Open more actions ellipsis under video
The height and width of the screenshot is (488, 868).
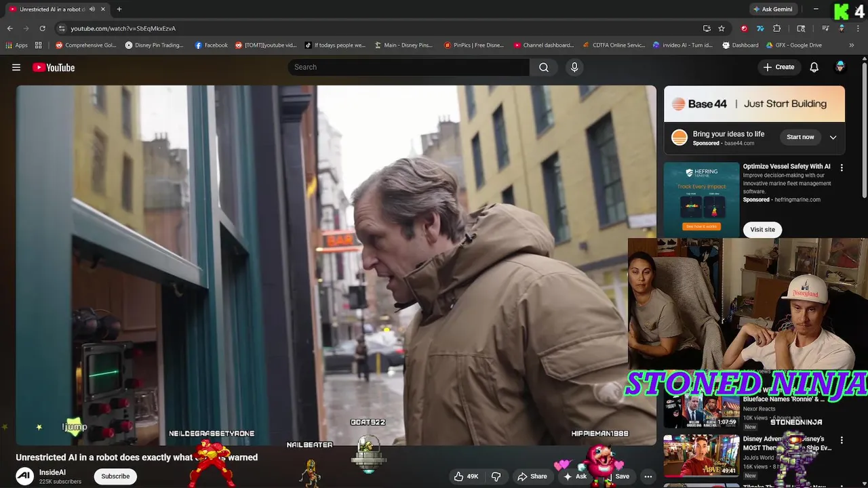[x=648, y=476]
